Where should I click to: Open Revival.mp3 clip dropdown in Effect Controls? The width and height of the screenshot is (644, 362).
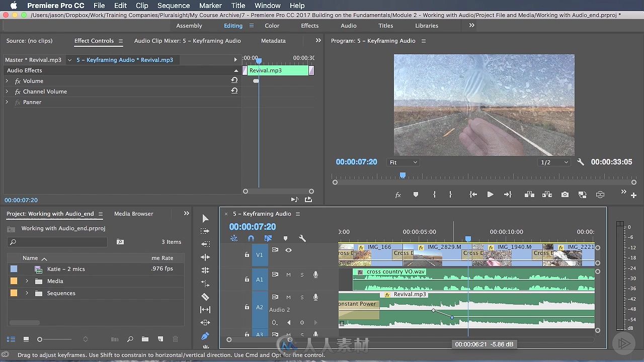[69, 60]
